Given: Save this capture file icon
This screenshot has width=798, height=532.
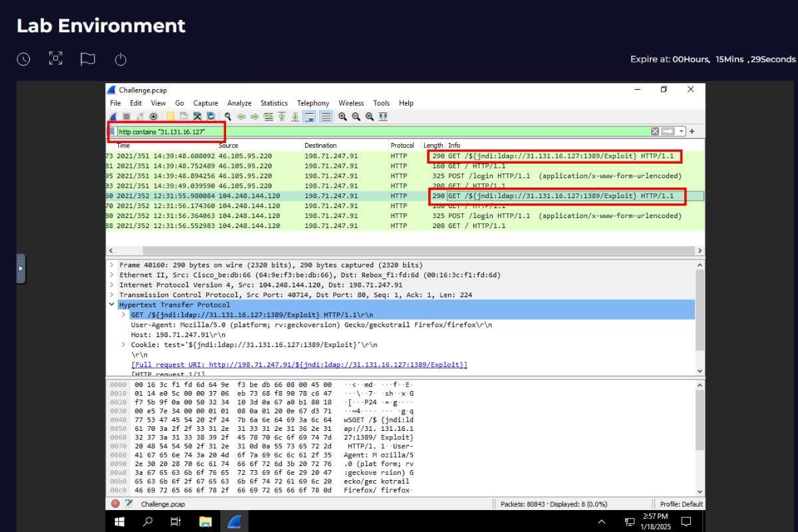Looking at the screenshot, I should 184,116.
